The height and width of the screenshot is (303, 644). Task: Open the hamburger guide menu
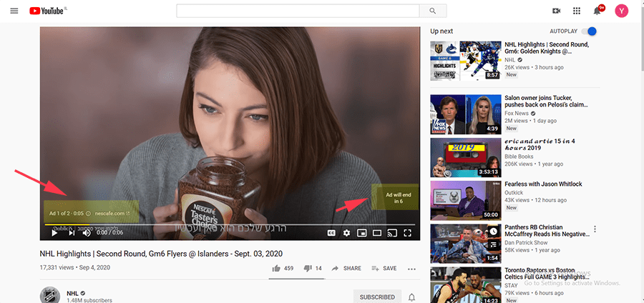(14, 11)
